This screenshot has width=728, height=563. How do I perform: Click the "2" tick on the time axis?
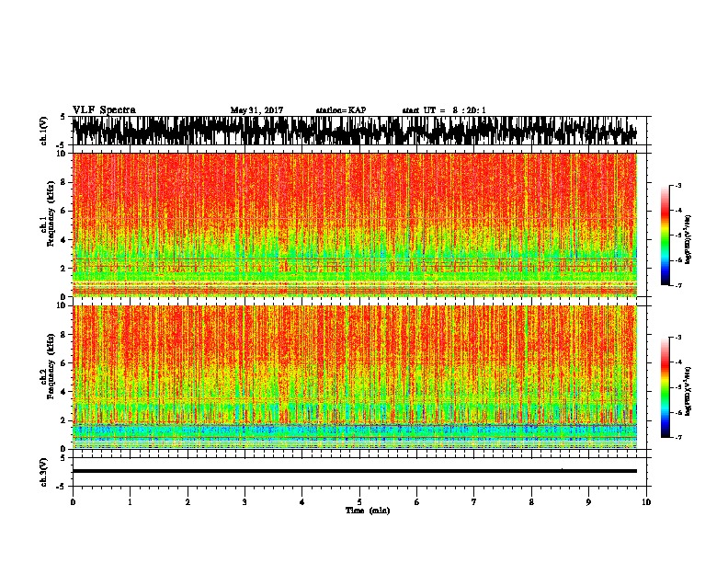(188, 501)
